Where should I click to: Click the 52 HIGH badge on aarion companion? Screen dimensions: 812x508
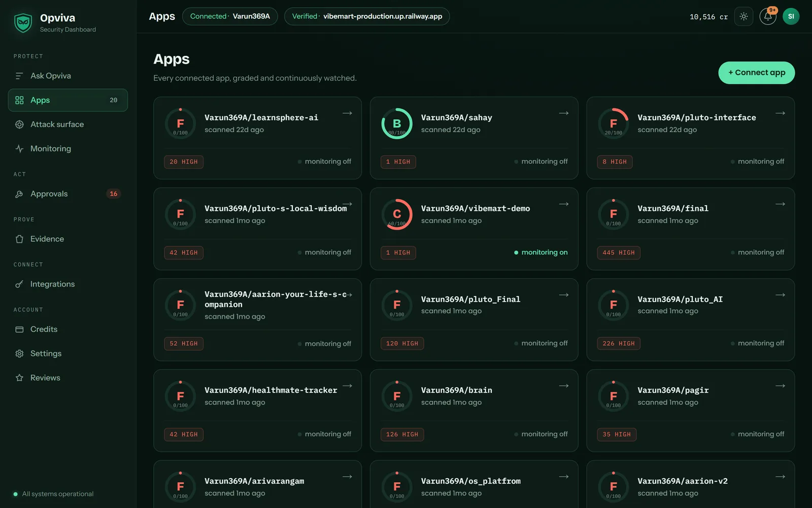click(184, 344)
